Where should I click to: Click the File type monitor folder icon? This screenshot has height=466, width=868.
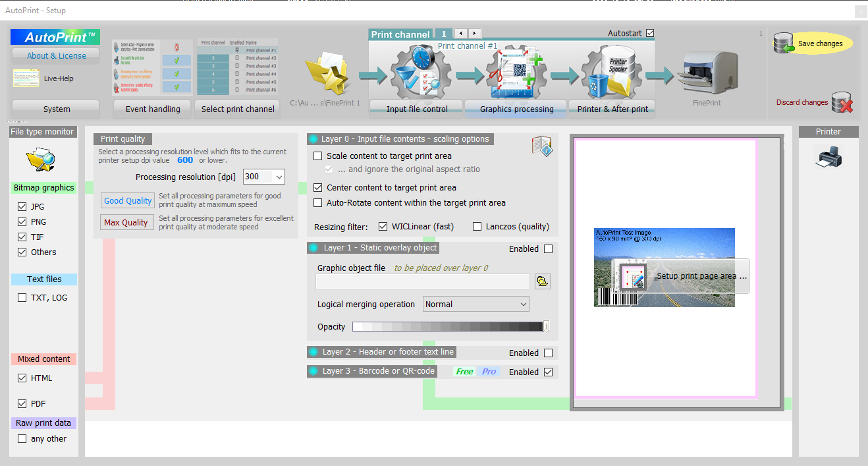click(x=40, y=160)
